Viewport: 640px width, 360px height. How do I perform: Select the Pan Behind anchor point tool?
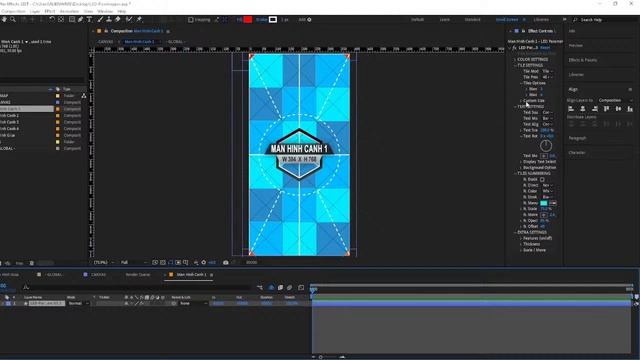61,19
